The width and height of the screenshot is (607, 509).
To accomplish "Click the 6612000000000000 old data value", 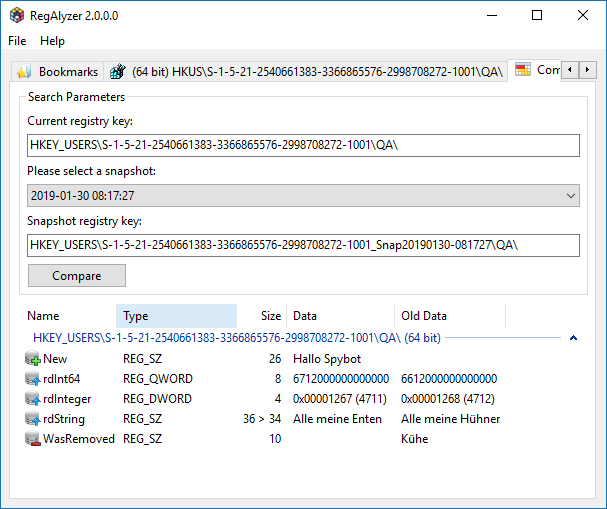I will tap(449, 379).
